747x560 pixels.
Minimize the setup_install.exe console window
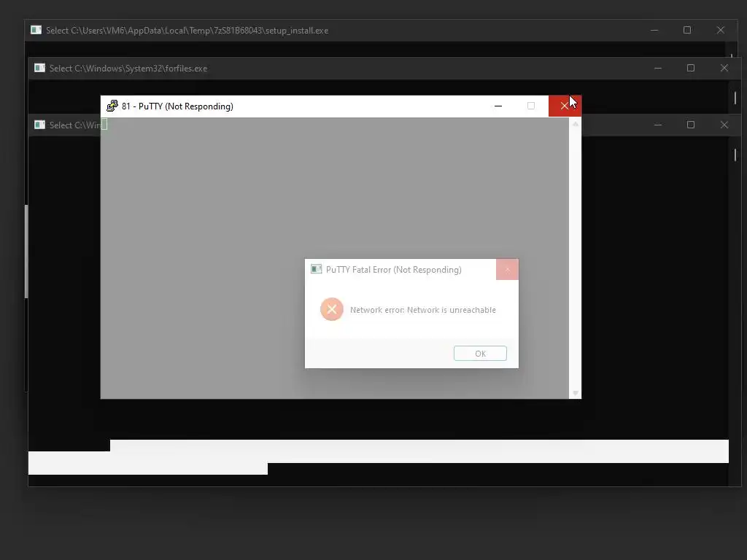pos(654,30)
